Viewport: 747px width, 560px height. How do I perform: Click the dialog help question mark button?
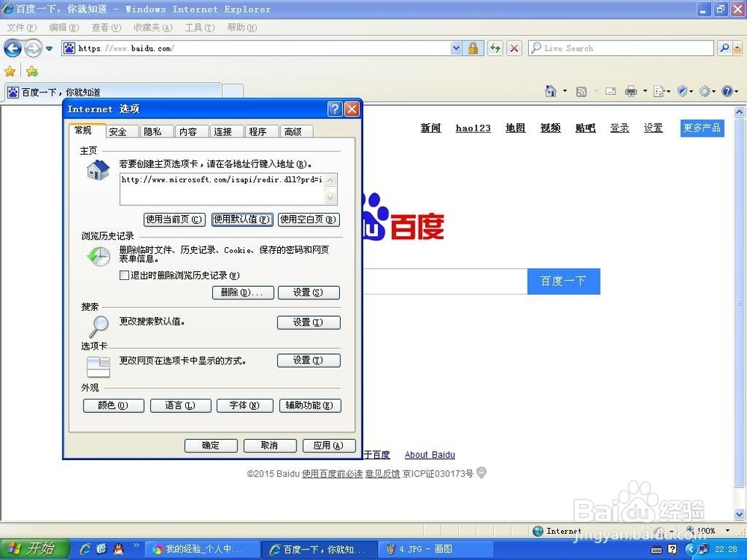pyautogui.click(x=335, y=109)
